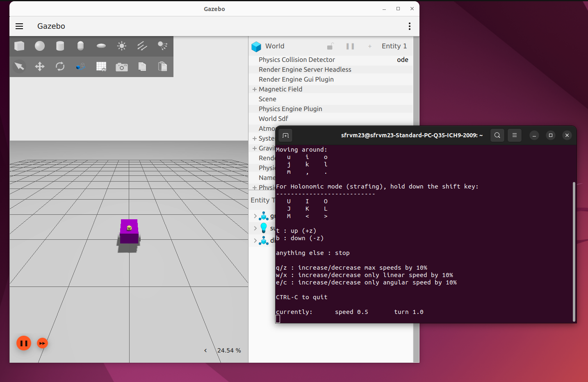The image size is (588, 382).
Task: Add a component with the plus icon
Action: tap(370, 46)
